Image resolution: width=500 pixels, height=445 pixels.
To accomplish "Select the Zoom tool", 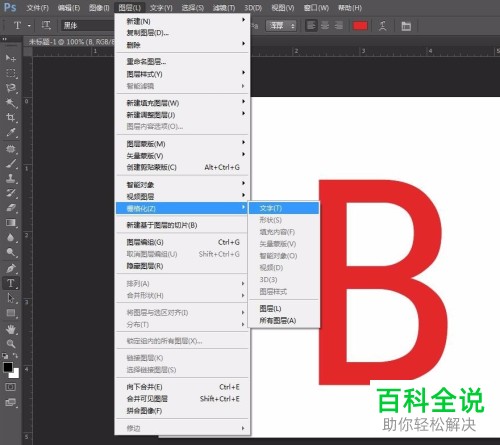I will [11, 344].
